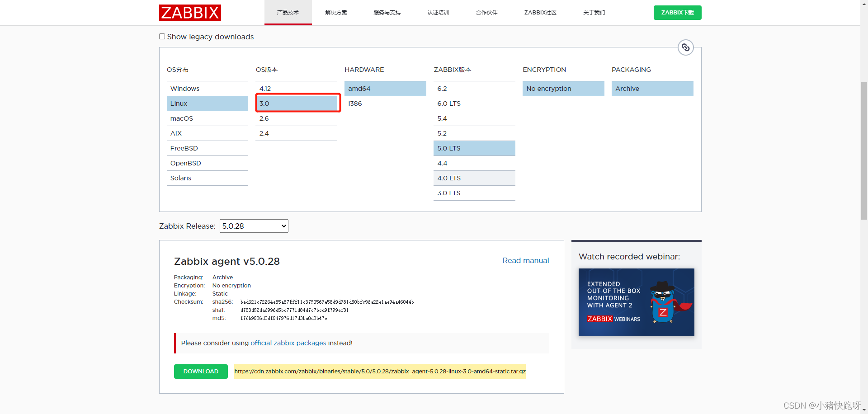Open the Zabbix Release dropdown
Screen dimensions: 868x414
tap(254, 226)
